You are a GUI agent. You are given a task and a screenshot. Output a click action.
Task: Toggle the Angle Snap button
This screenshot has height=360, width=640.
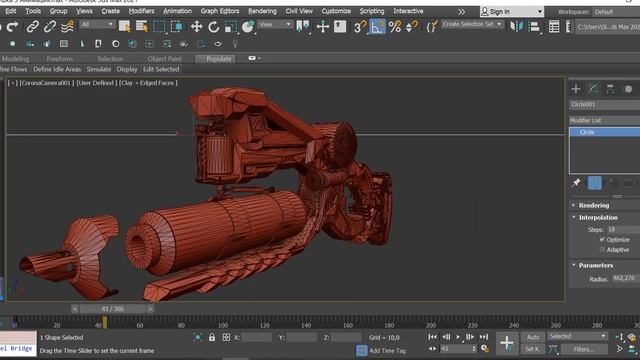pyautogui.click(x=378, y=27)
